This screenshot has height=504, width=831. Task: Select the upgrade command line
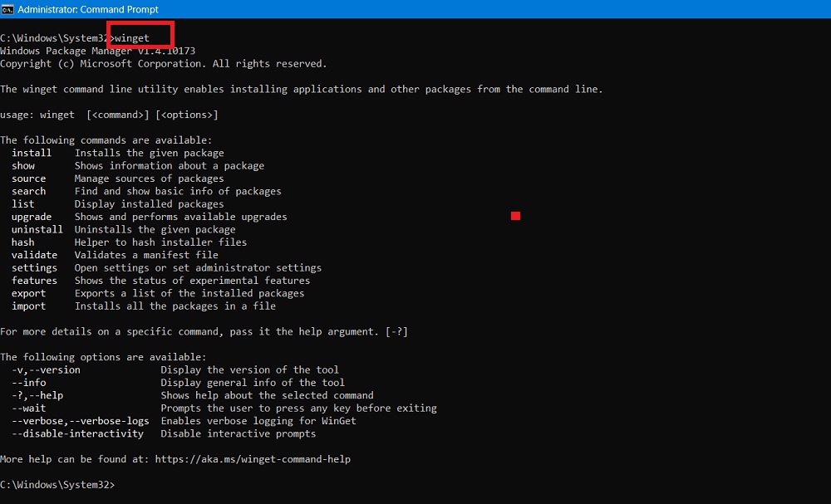32,216
